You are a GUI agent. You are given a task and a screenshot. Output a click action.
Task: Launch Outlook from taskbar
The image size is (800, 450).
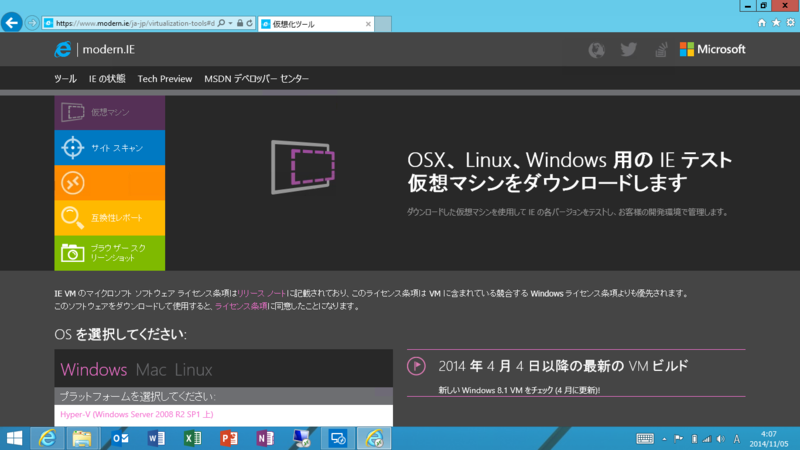[x=120, y=438]
